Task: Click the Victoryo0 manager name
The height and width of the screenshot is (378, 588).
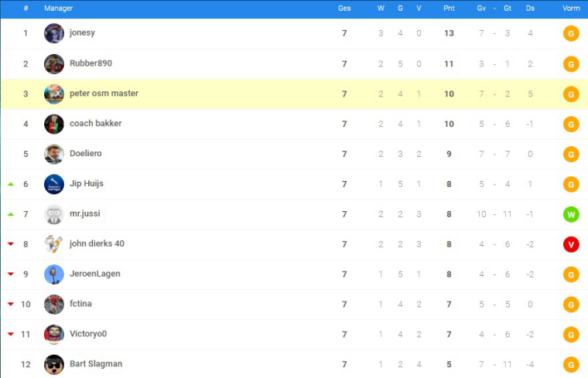Action: pyautogui.click(x=88, y=333)
